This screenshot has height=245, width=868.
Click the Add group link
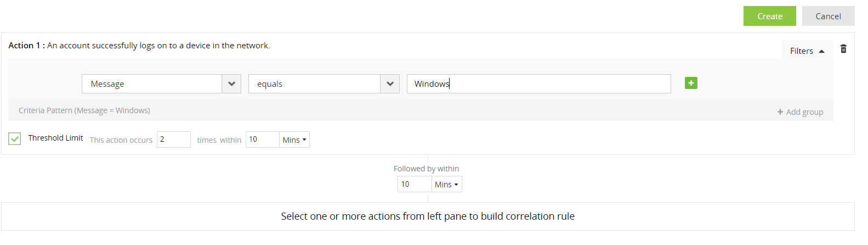point(804,112)
